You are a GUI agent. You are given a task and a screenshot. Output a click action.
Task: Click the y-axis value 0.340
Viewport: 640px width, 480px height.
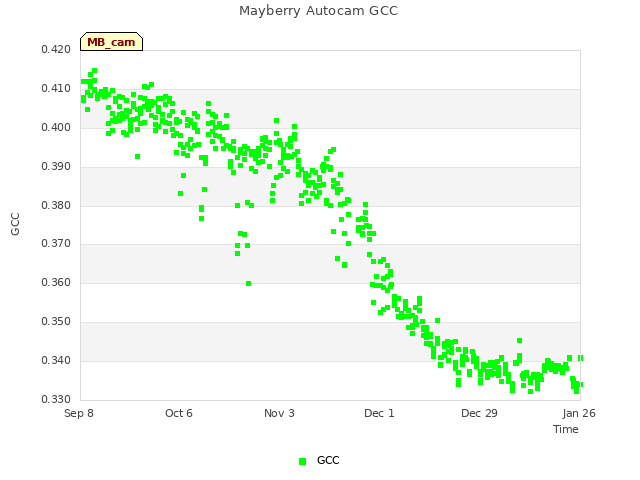pyautogui.click(x=56, y=360)
